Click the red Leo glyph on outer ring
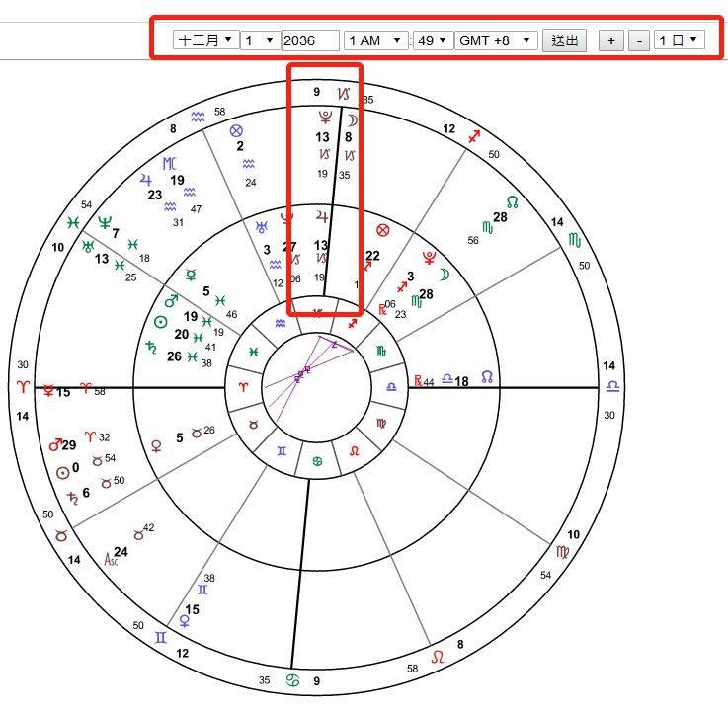 [439, 657]
